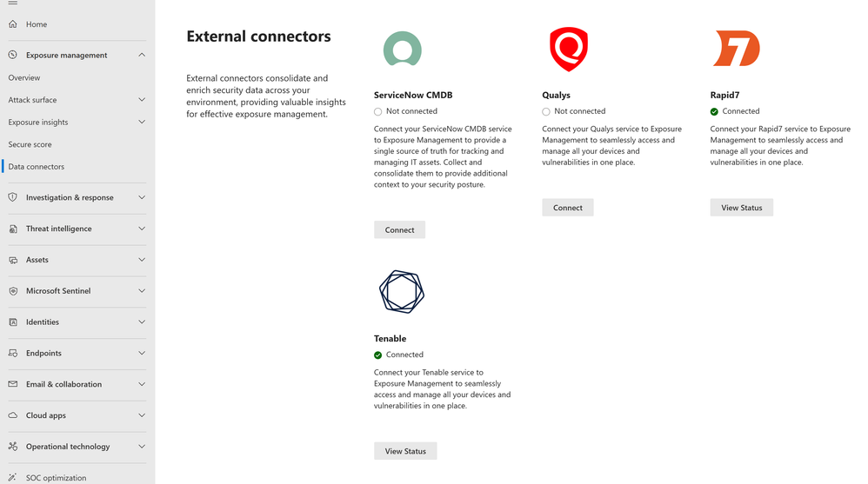The width and height of the screenshot is (868, 484).
Task: Click the Qualys shield logo
Action: coord(568,49)
